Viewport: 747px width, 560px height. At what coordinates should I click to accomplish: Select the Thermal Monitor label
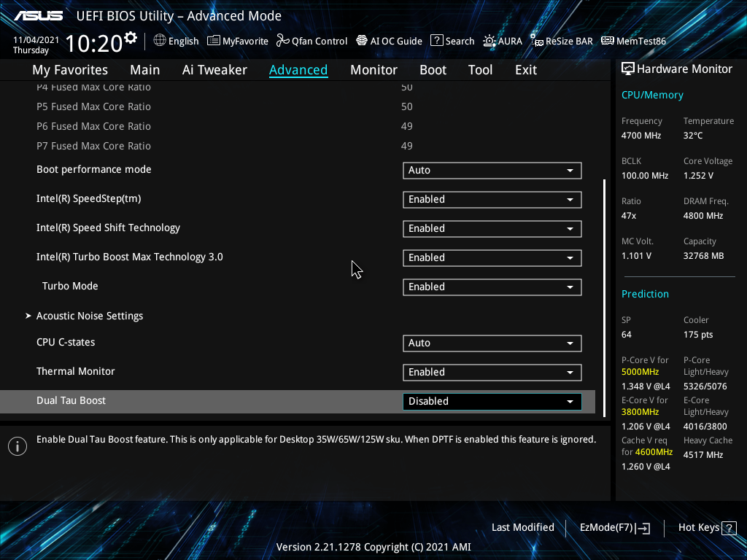tap(75, 371)
